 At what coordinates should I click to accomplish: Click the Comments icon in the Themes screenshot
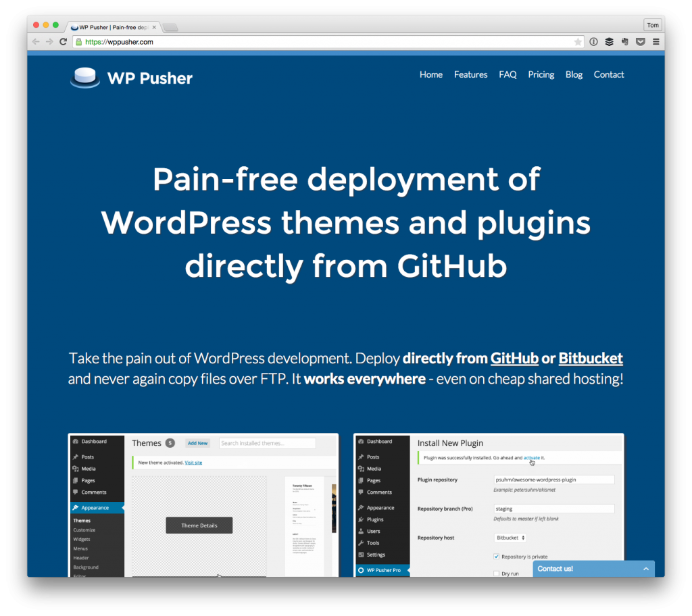point(76,492)
